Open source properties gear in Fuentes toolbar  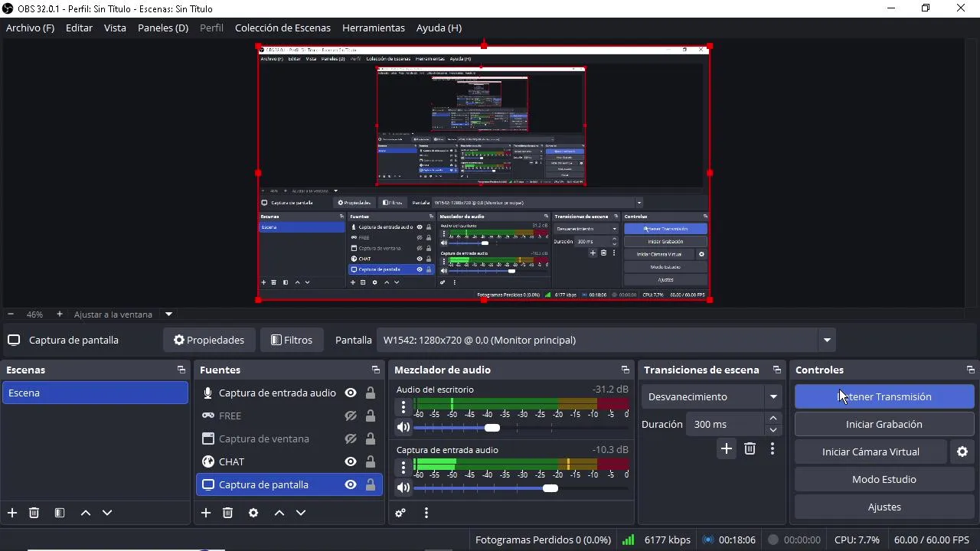(253, 513)
